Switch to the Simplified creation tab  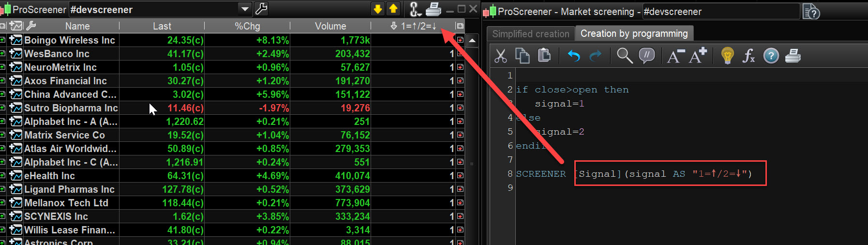tap(531, 34)
